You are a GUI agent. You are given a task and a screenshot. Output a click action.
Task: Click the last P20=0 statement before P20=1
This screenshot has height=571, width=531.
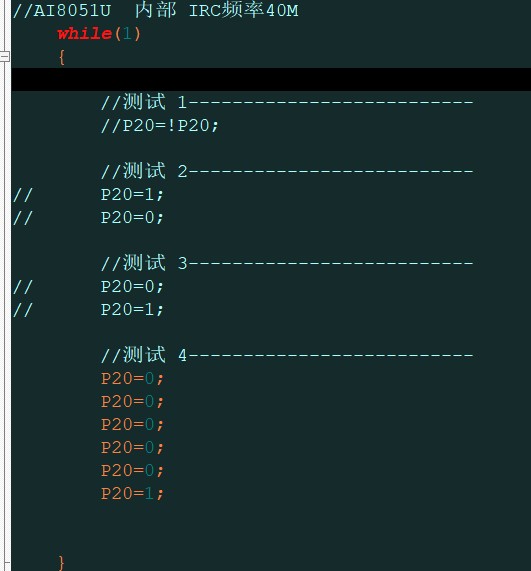click(x=132, y=470)
